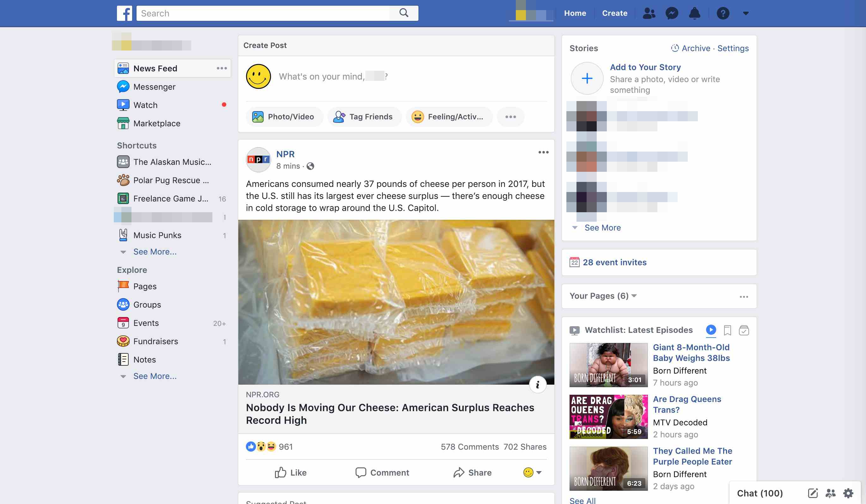Image resolution: width=866 pixels, height=504 pixels.
Task: Like the NPR post
Action: (290, 473)
